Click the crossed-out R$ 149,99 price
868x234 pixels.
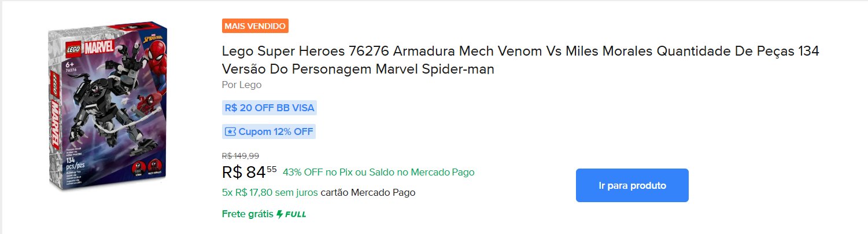[x=241, y=155]
